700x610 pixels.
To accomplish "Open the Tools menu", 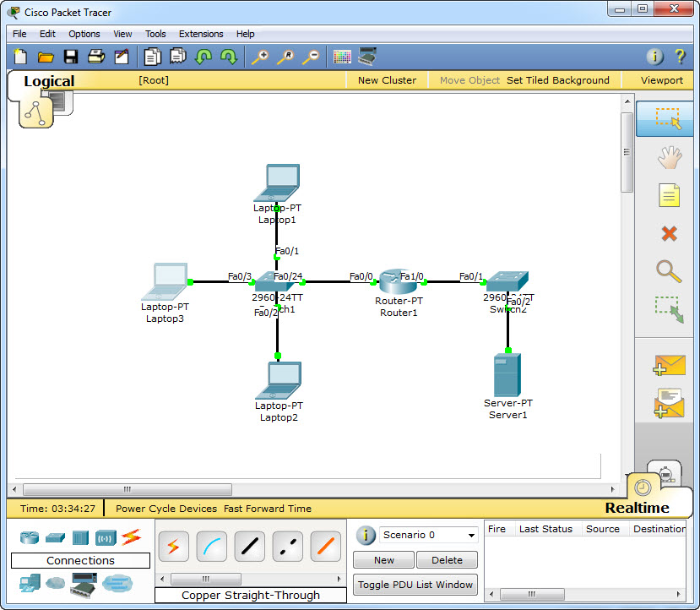I will 155,34.
